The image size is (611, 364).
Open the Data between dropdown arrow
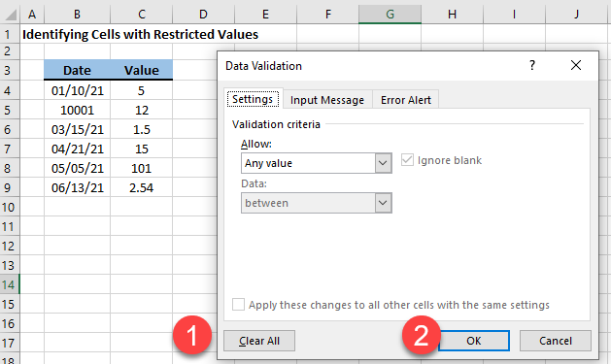(383, 203)
